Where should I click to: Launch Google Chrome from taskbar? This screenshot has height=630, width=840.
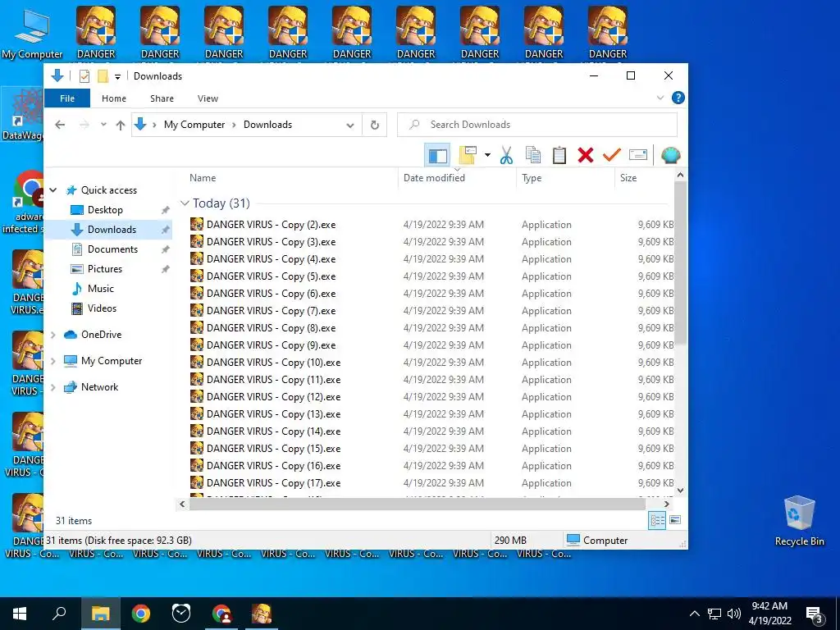141,614
